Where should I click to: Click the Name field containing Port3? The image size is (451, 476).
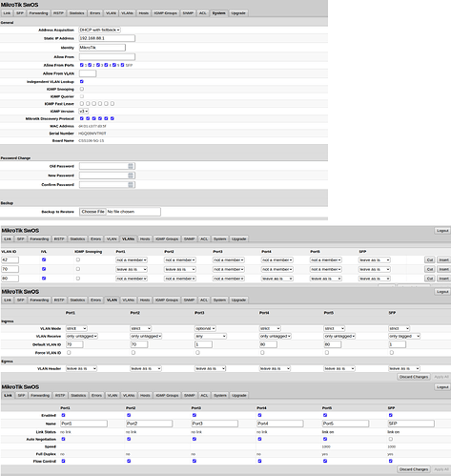[215, 424]
